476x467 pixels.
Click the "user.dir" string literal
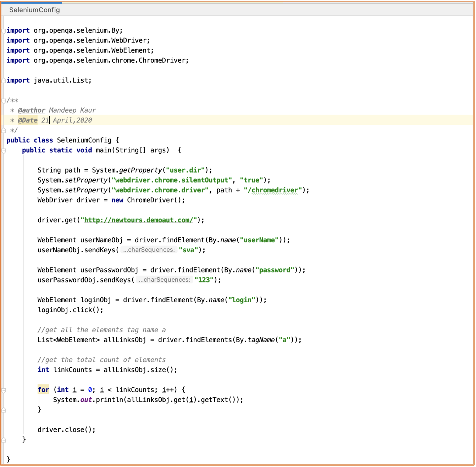186,170
